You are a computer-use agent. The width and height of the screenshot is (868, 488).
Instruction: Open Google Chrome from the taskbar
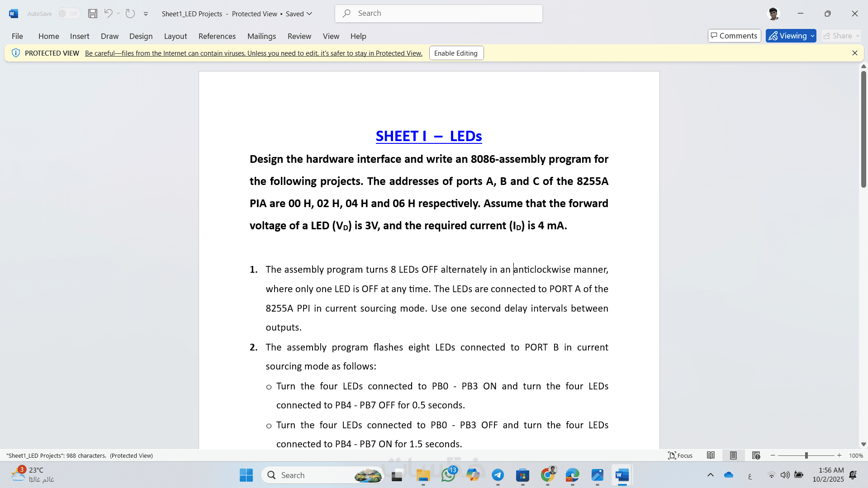pos(548,475)
